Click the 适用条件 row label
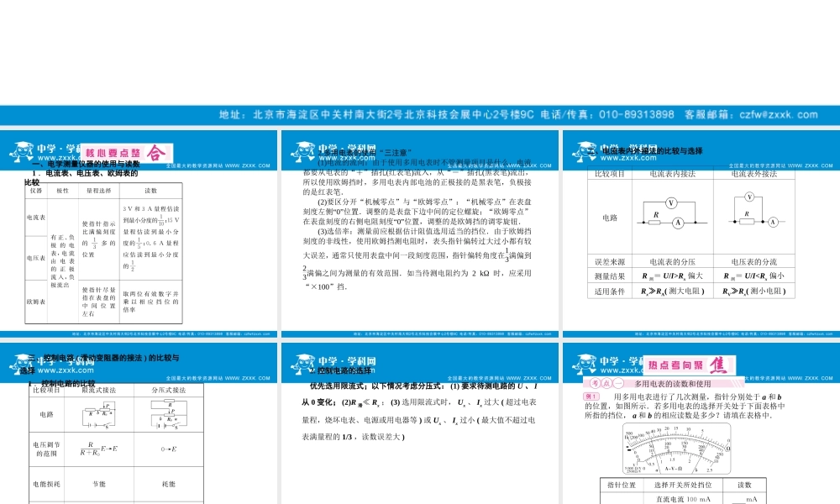This screenshot has width=840, height=504. [610, 291]
